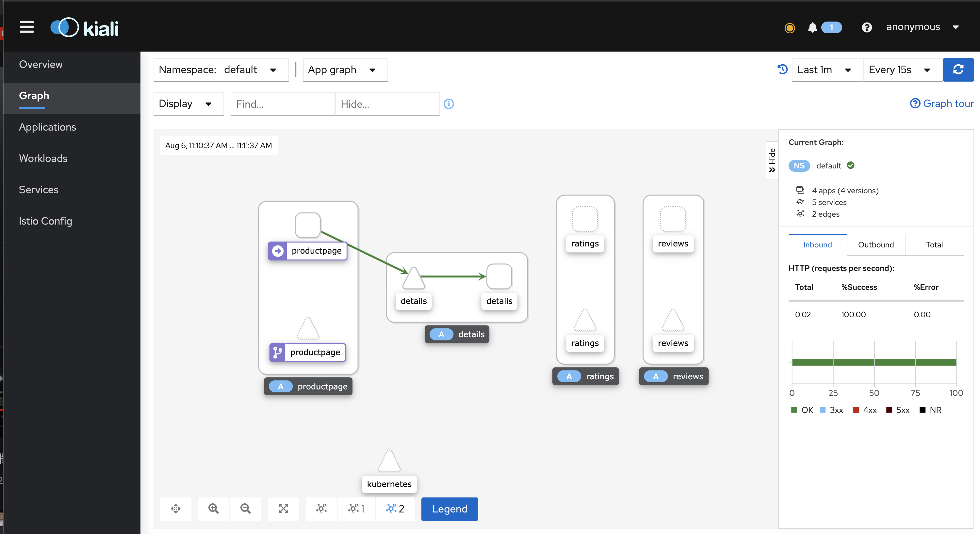Image resolution: width=980 pixels, height=534 pixels.
Task: Open the hamburger navigation menu
Action: click(27, 27)
